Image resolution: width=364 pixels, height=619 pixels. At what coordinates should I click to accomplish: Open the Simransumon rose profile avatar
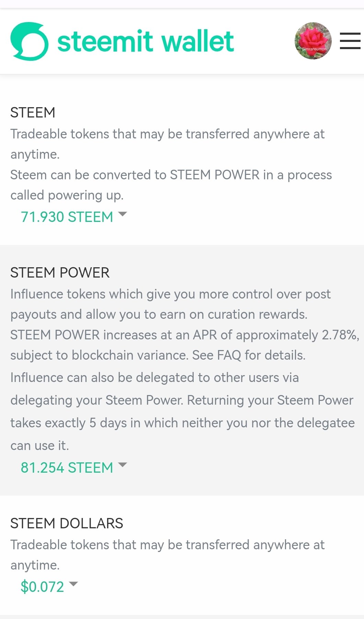tap(313, 41)
